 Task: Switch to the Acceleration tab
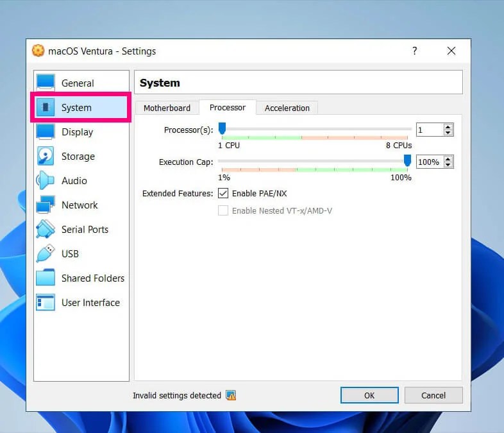click(x=287, y=108)
